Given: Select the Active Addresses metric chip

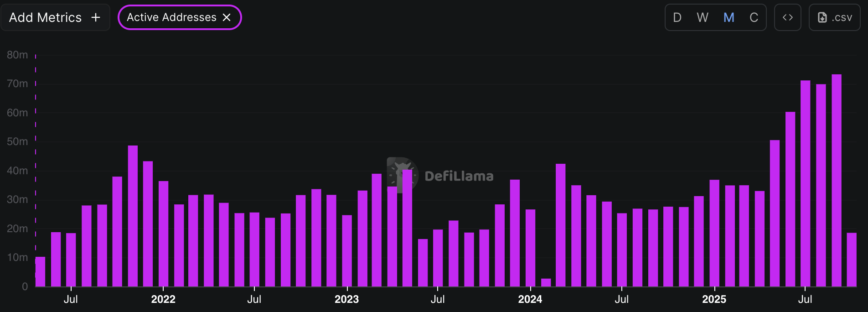Looking at the screenshot, I should tap(172, 17).
